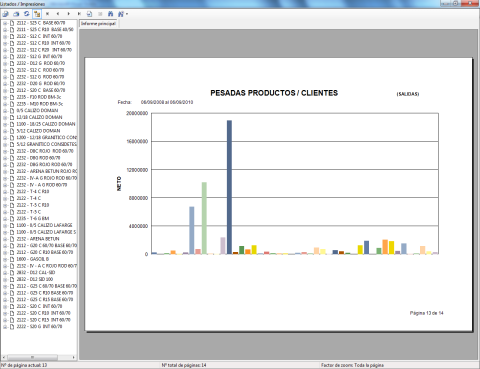The image size is (480, 369).
Task: Click the find text binoculars icon
Action: 110,14
